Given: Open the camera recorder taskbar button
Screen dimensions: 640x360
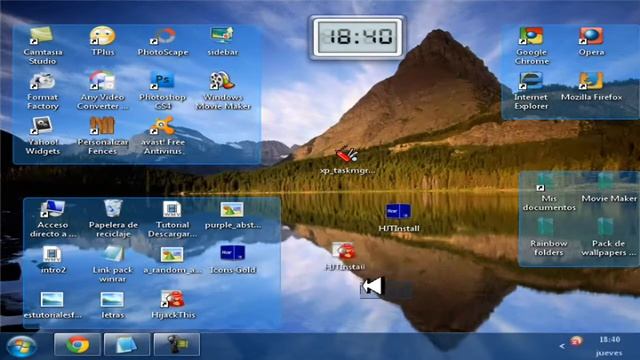Looking at the screenshot, I should click(x=177, y=344).
